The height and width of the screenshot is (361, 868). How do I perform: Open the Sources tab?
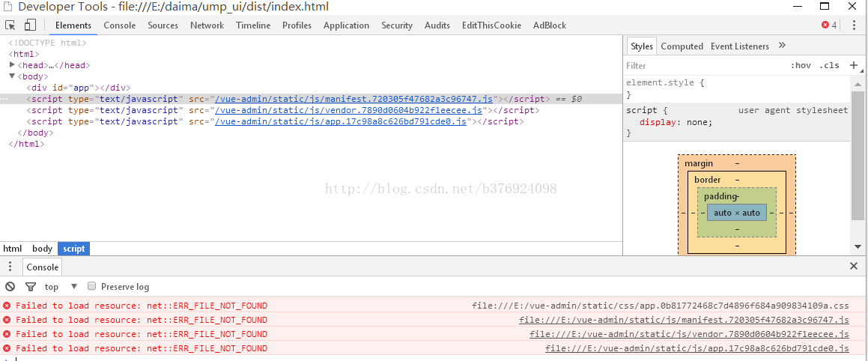point(163,25)
